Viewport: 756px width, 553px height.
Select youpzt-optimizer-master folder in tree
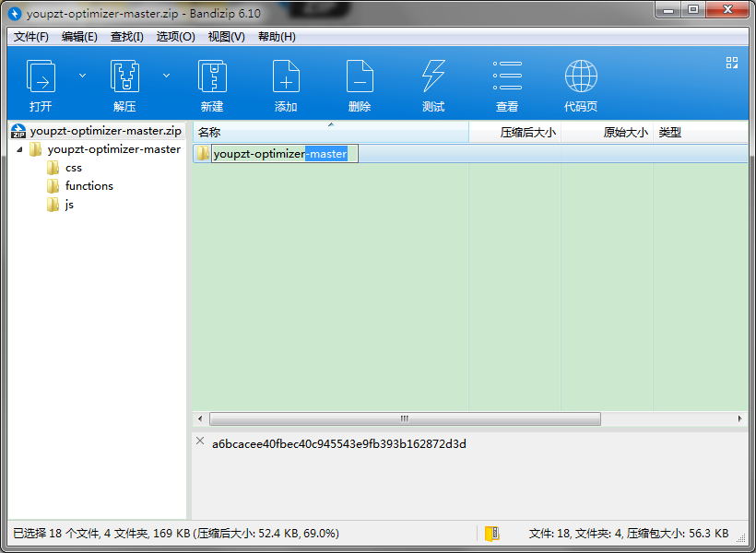coord(113,149)
